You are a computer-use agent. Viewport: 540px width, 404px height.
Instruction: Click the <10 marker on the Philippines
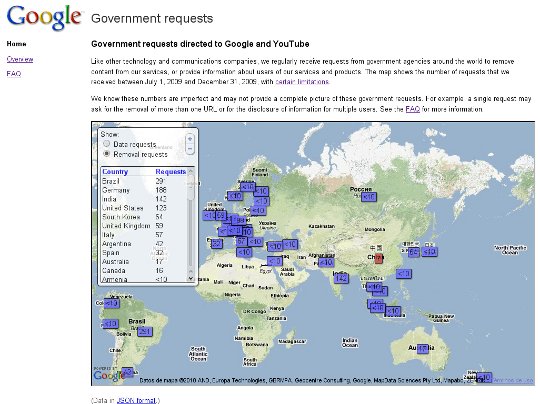point(403,274)
